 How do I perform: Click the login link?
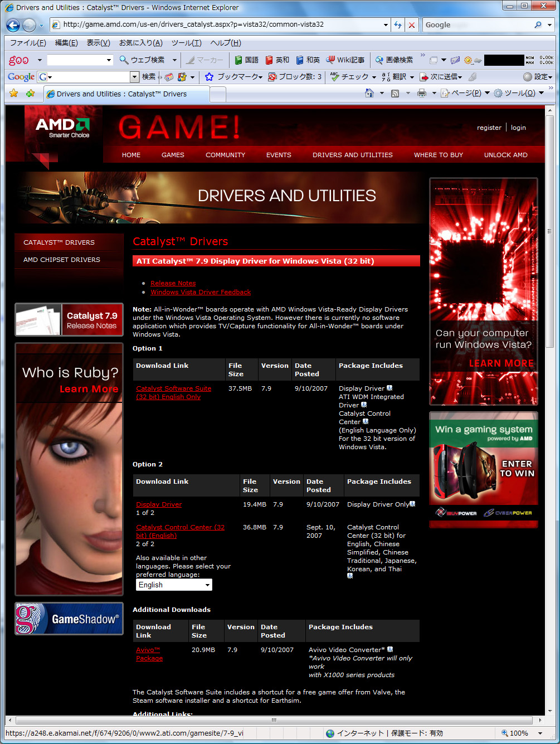(518, 128)
